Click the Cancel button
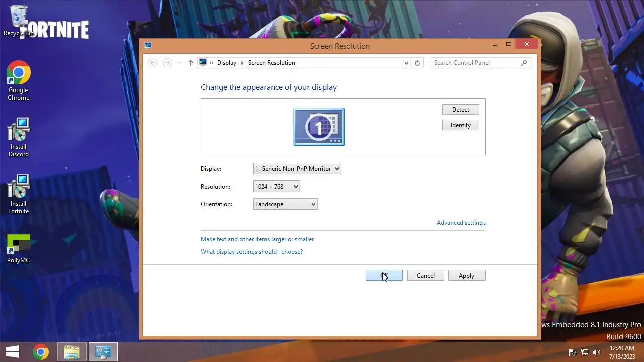Screen dimensions: 644x362 click(x=426, y=276)
